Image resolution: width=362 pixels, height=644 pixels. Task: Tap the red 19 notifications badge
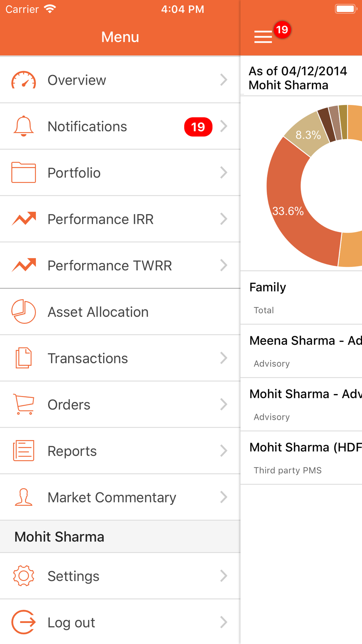198,127
